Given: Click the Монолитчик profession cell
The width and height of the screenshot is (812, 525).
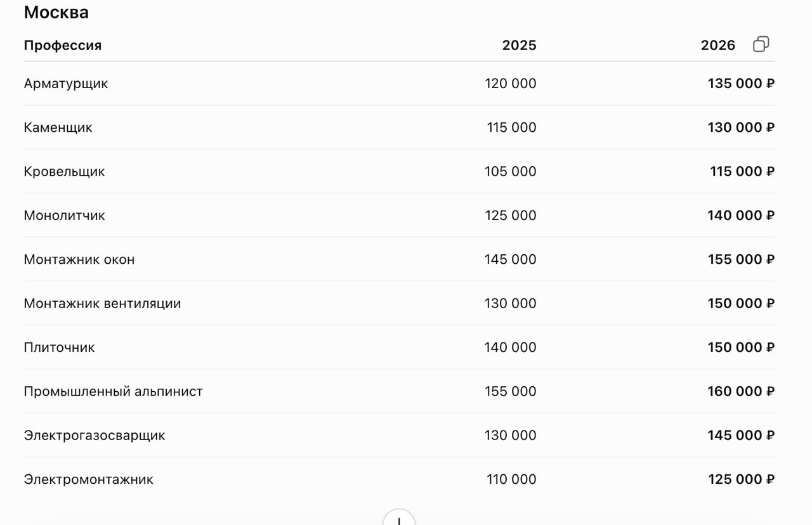Looking at the screenshot, I should tap(65, 216).
